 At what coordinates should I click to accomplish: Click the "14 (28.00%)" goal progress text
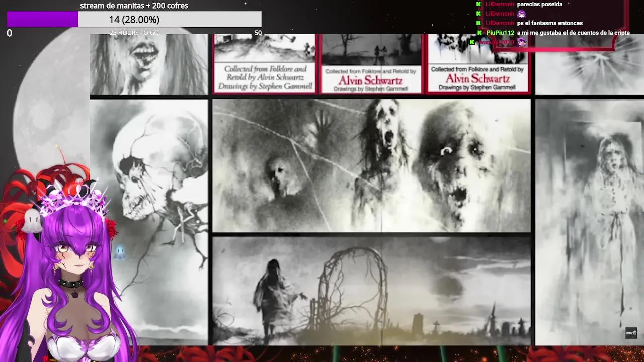coord(134,20)
